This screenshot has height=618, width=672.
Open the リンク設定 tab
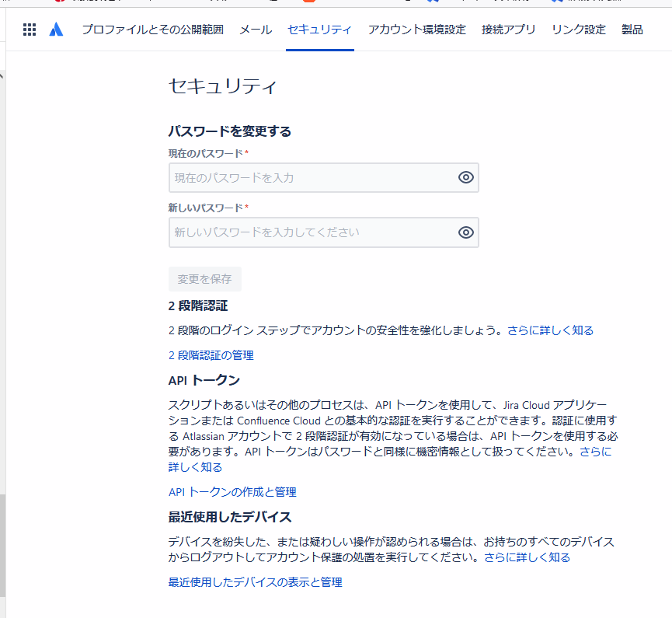click(x=579, y=30)
